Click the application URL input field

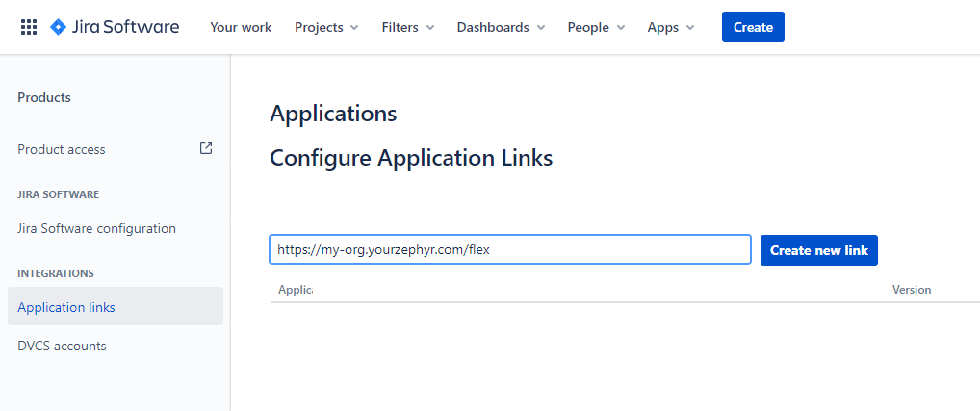tap(510, 249)
